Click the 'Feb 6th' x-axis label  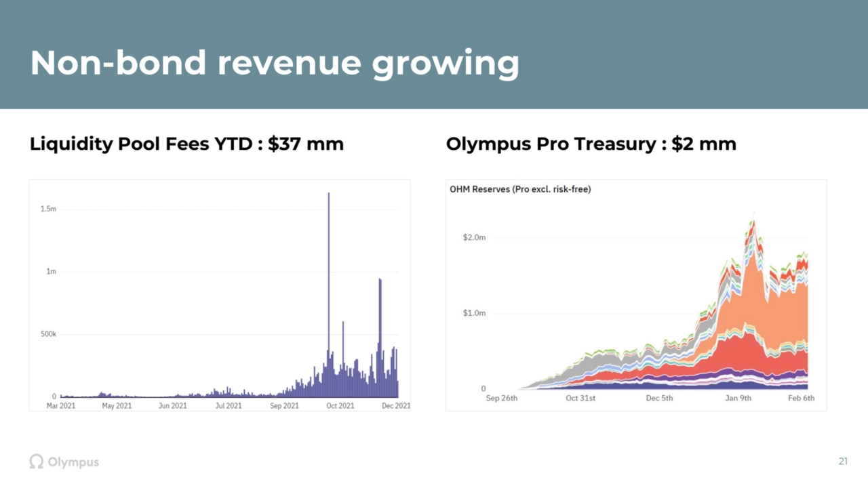(x=802, y=399)
